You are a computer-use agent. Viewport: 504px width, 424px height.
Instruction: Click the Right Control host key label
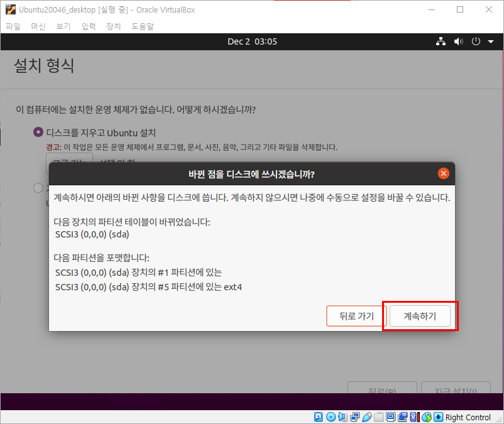tap(468, 417)
